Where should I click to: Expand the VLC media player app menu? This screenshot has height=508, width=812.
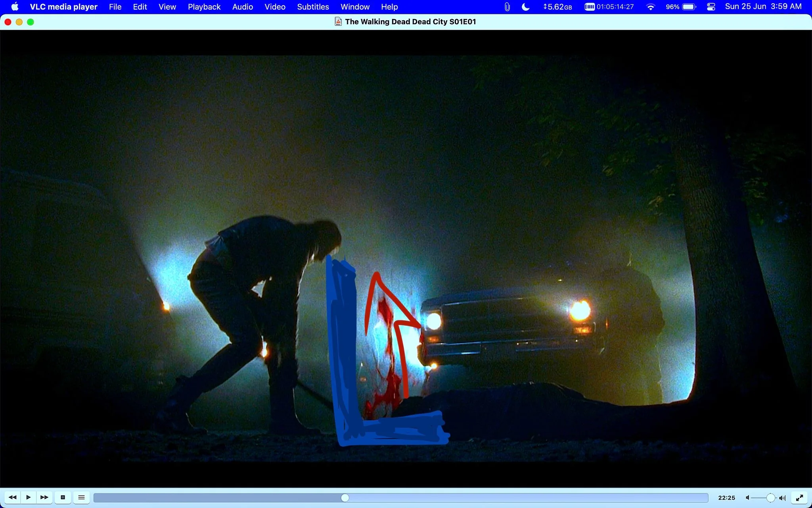tap(63, 7)
